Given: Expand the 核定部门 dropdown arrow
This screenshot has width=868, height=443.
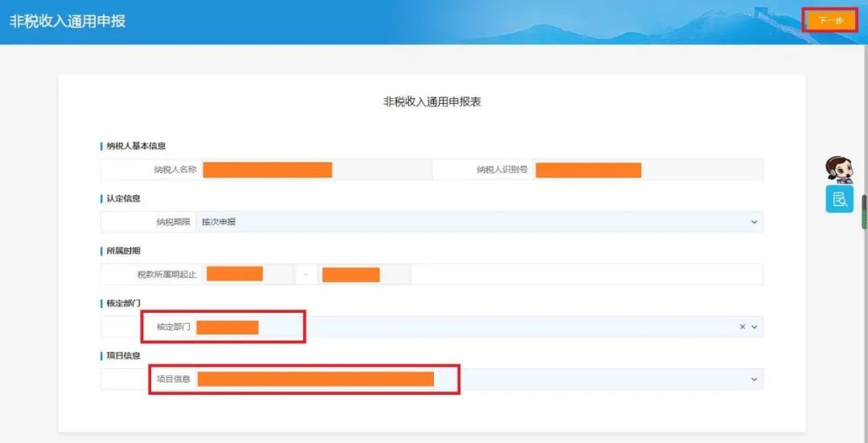Looking at the screenshot, I should [754, 326].
